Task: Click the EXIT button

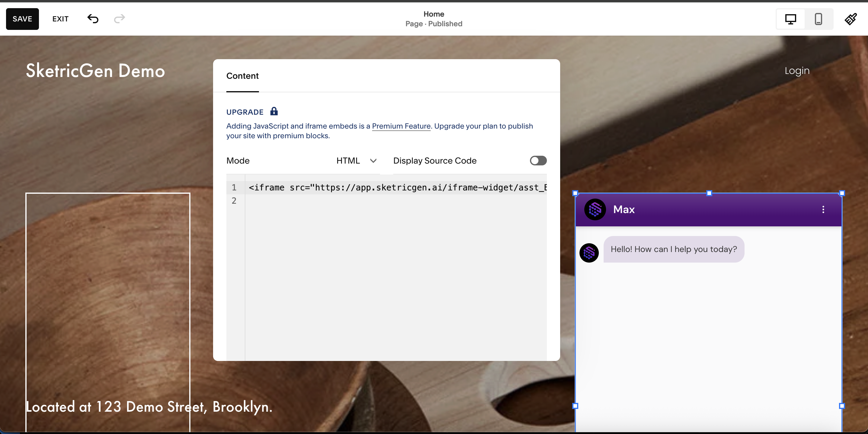Action: point(60,19)
